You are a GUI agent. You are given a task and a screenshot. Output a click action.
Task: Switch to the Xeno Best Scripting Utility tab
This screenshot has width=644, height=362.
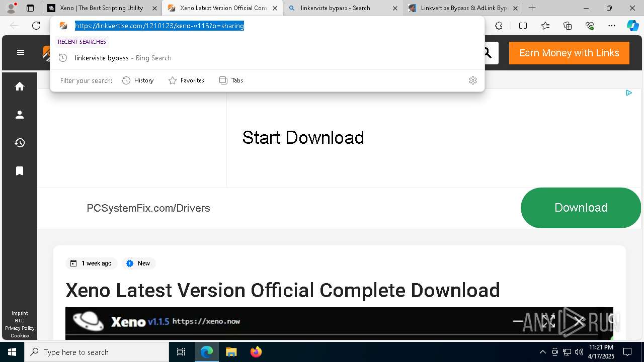pyautogui.click(x=102, y=8)
